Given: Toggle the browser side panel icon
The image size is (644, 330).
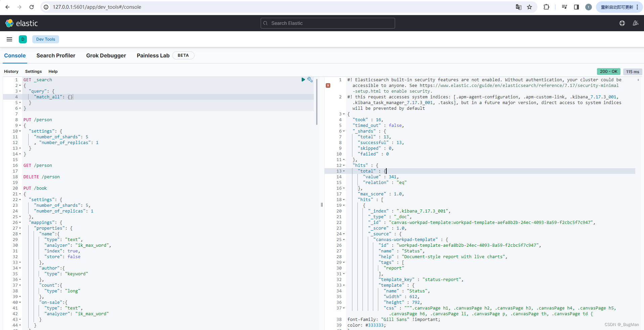Looking at the screenshot, I should pos(576,7).
